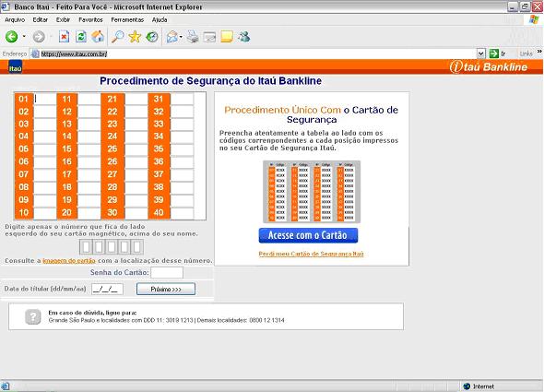This screenshot has height=392, width=544.
Task: Click the last digit box of card number
Action: point(136,247)
